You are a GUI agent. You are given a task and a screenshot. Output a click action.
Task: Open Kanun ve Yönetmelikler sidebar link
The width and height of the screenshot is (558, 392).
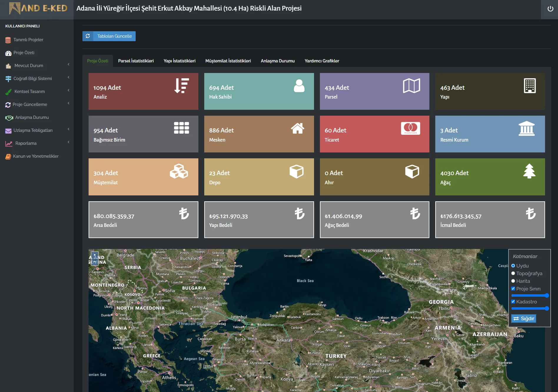pyautogui.click(x=36, y=156)
